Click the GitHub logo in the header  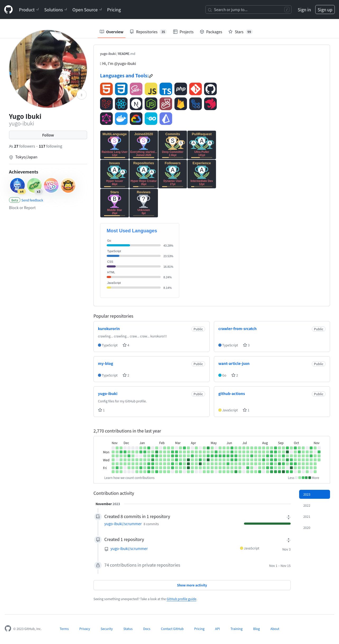pos(8,10)
